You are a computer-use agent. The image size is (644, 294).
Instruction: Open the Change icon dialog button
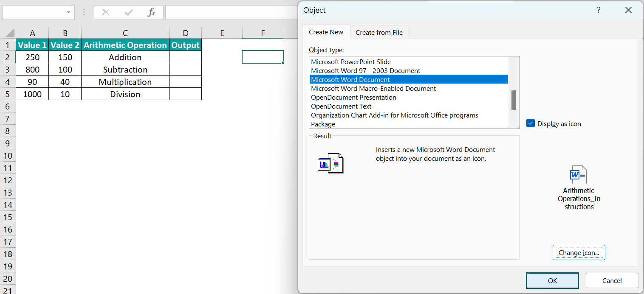pos(579,252)
